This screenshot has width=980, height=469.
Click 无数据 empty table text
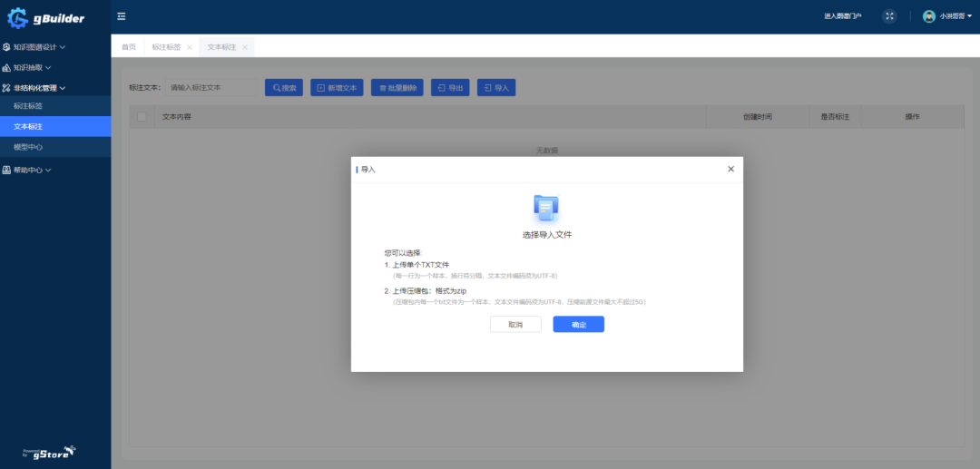click(547, 151)
